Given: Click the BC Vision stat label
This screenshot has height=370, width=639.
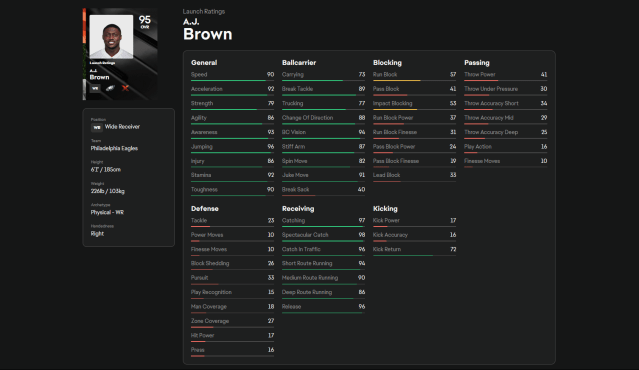Looking at the screenshot, I should (293, 132).
